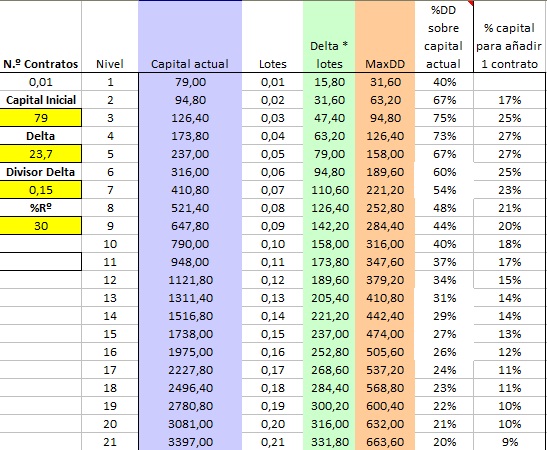
Task: Select Delta * lotes cell 205,40
Action: 329,298
